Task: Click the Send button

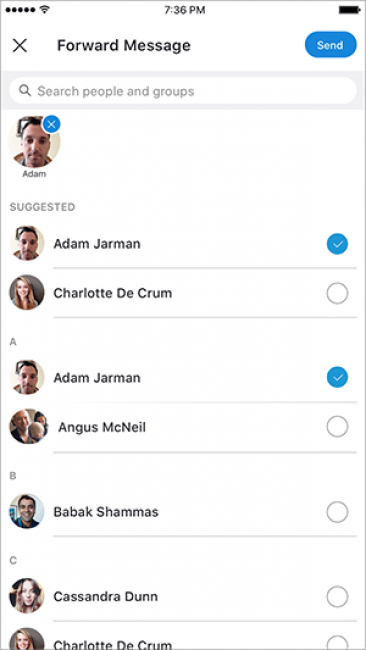Action: click(330, 45)
